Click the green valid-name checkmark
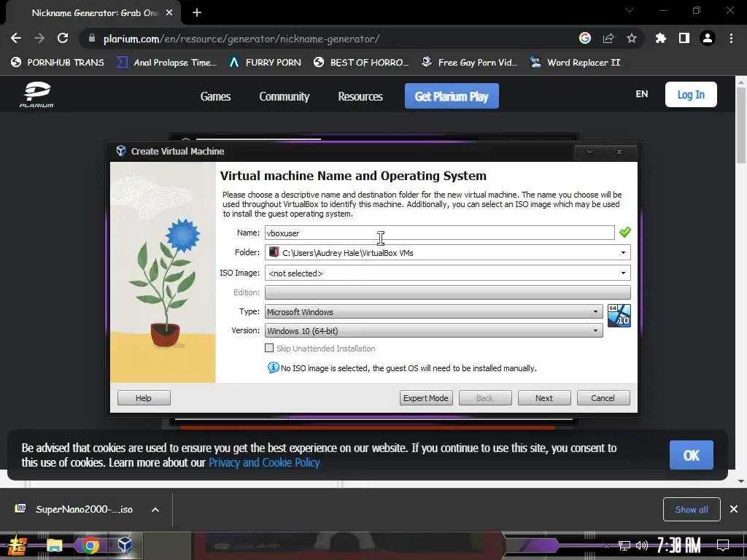The width and height of the screenshot is (747, 560). coord(625,233)
